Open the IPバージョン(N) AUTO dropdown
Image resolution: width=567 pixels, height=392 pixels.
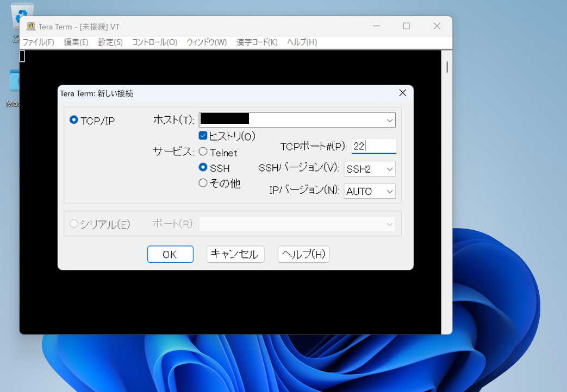click(370, 191)
